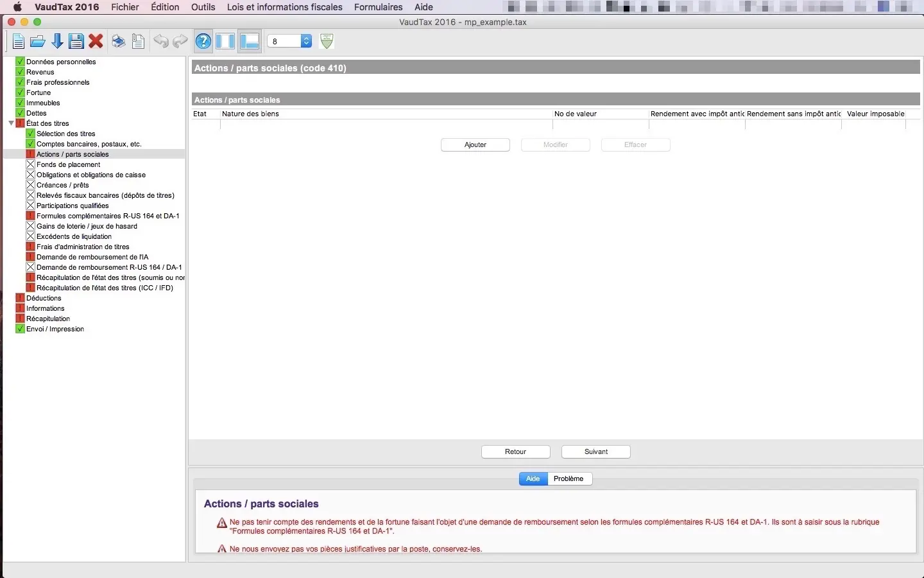Viewport: 924px width, 578px height.
Task: Select Frais d'administration de titres
Action: (x=83, y=247)
